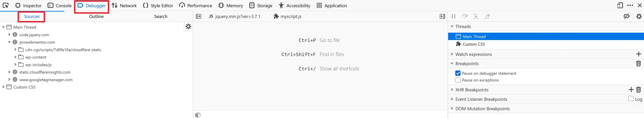
Task: Check the Log event listener checkbox
Action: point(631,99)
